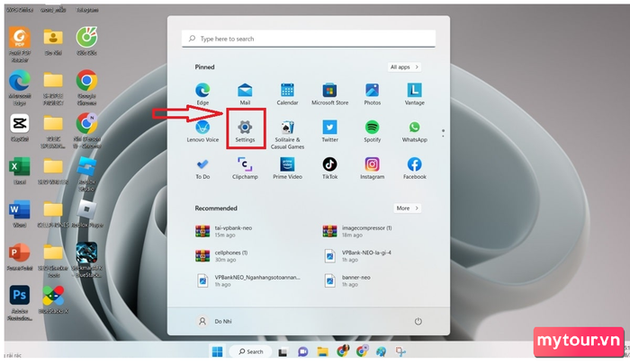630x364 pixels.
Task: Launch the TikTok app
Action: pos(330,168)
